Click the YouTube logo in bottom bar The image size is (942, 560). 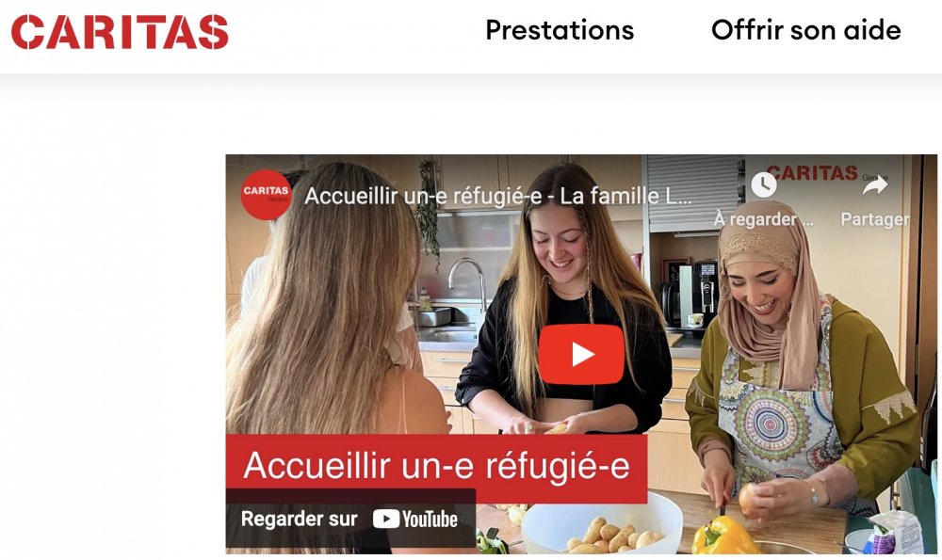pos(415,520)
